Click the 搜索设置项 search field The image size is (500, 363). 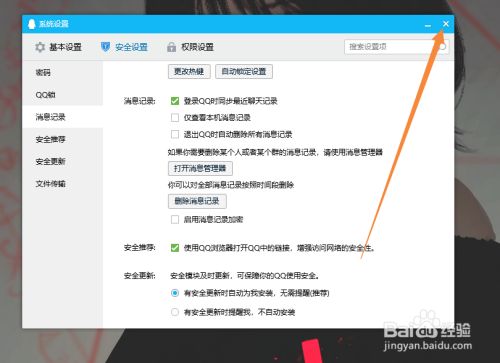pyautogui.click(x=397, y=47)
